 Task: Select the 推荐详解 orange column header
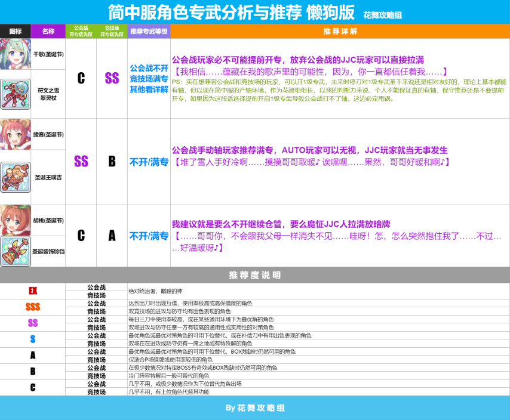tap(340, 31)
